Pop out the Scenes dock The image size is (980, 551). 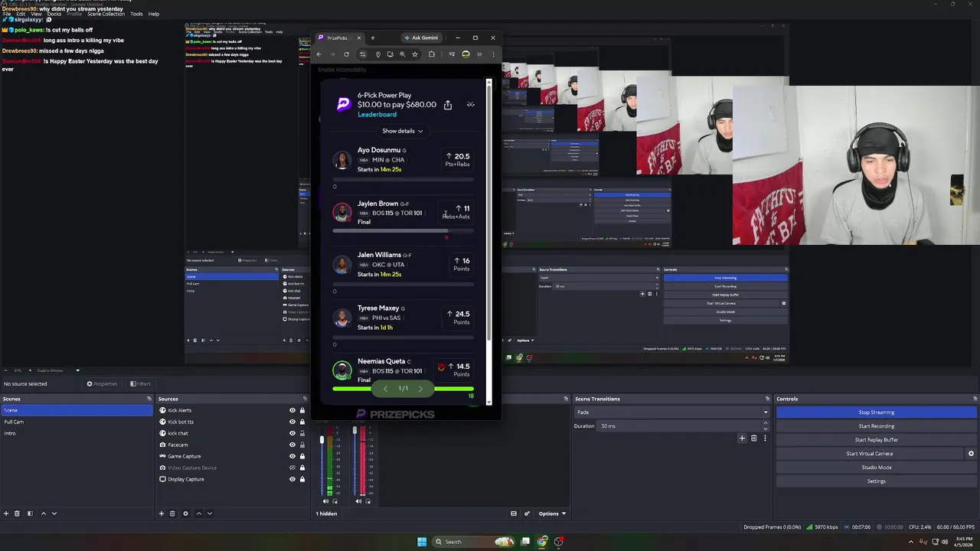point(149,399)
